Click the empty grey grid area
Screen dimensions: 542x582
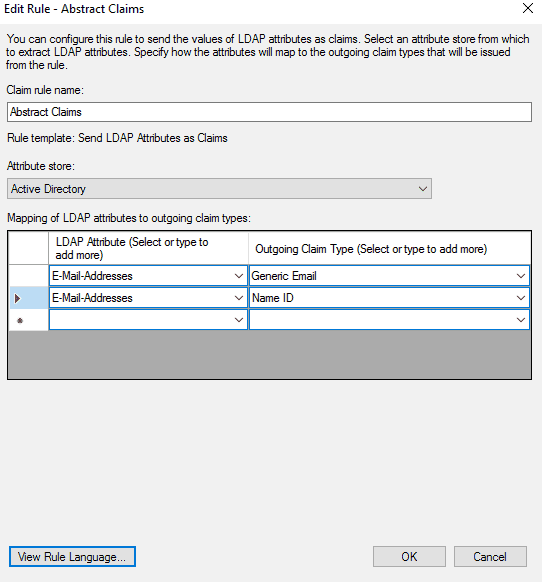click(269, 354)
